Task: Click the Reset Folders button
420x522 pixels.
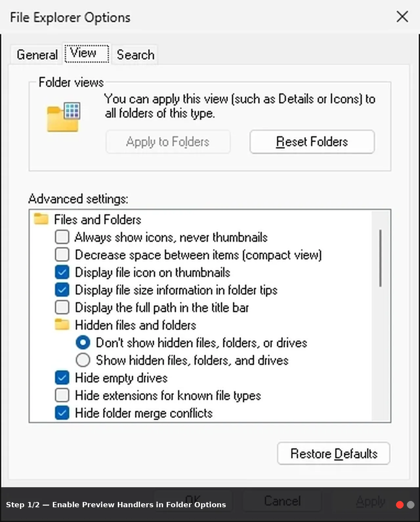Action: 312,142
